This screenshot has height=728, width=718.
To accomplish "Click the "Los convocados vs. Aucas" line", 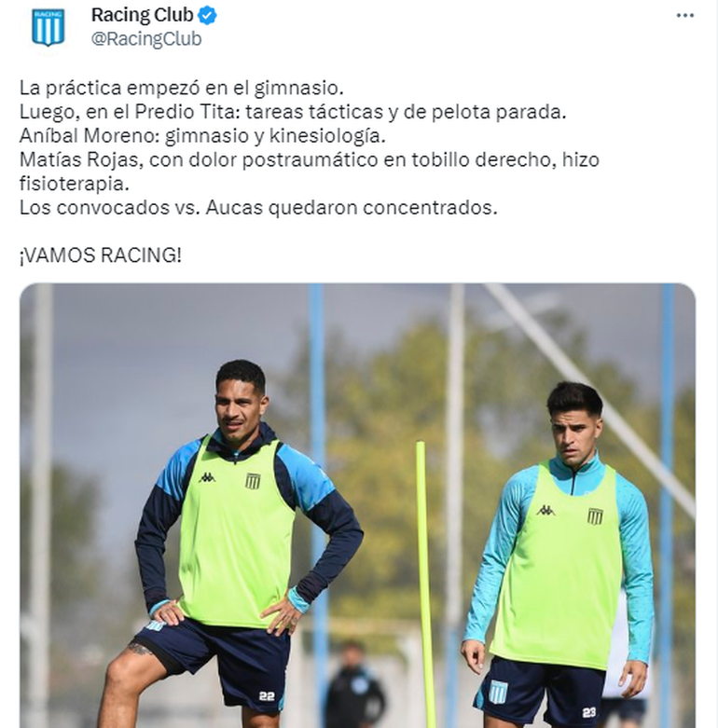I will coord(258,208).
